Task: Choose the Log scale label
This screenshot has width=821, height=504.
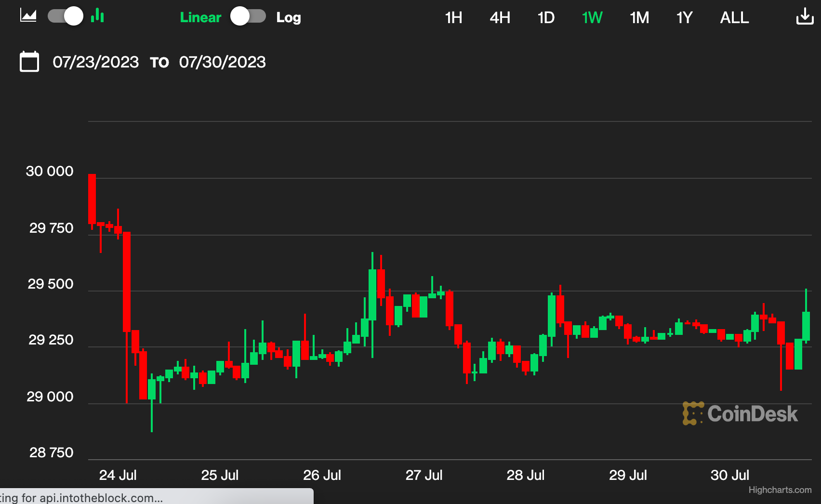Action: (x=289, y=18)
